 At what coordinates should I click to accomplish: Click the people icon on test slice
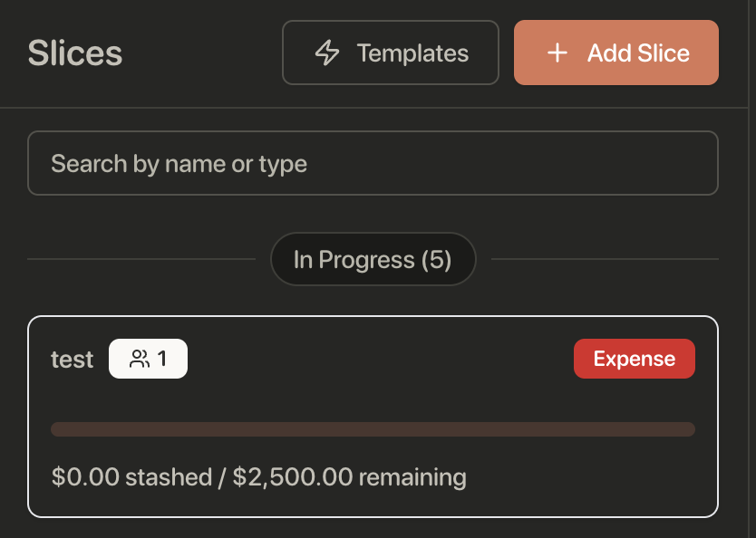139,359
